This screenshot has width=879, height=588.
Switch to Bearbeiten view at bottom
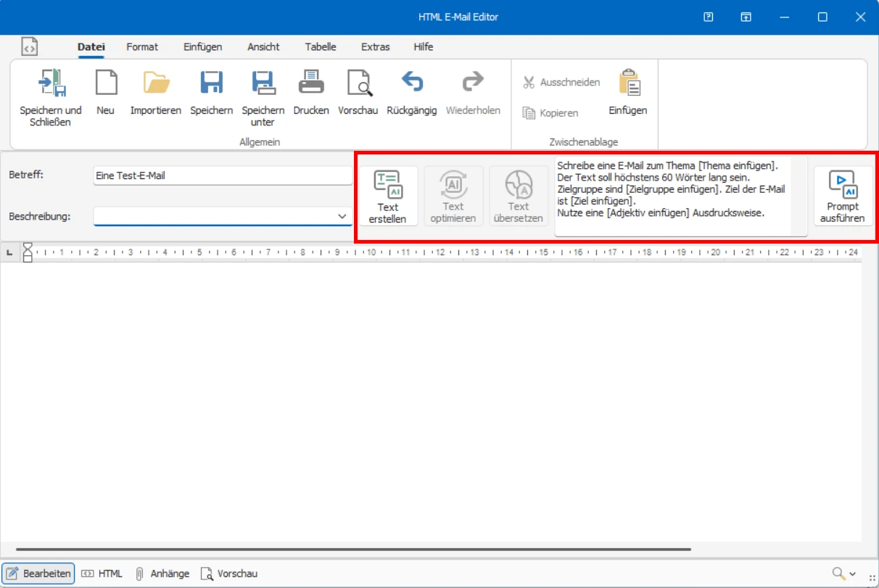tap(38, 573)
